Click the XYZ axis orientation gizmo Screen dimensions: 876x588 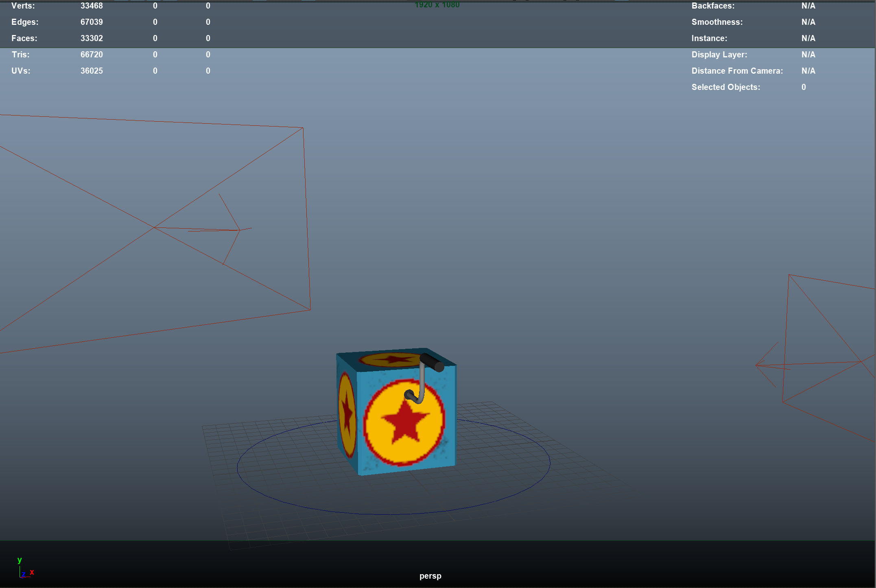click(24, 568)
